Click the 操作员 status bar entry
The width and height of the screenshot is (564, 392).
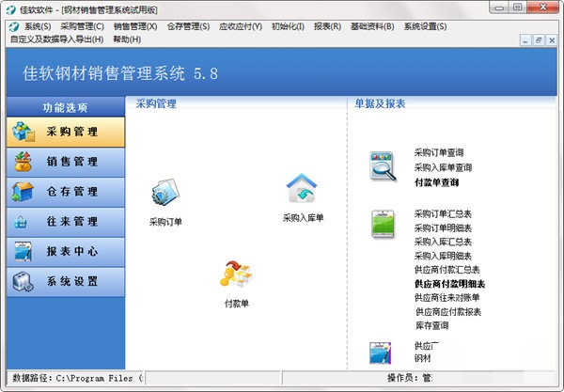coord(410,378)
